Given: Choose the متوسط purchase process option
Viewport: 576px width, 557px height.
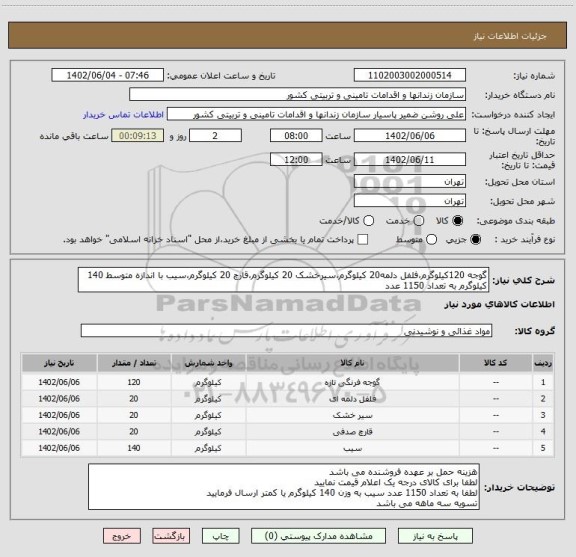Looking at the screenshot, I should click(431, 240).
